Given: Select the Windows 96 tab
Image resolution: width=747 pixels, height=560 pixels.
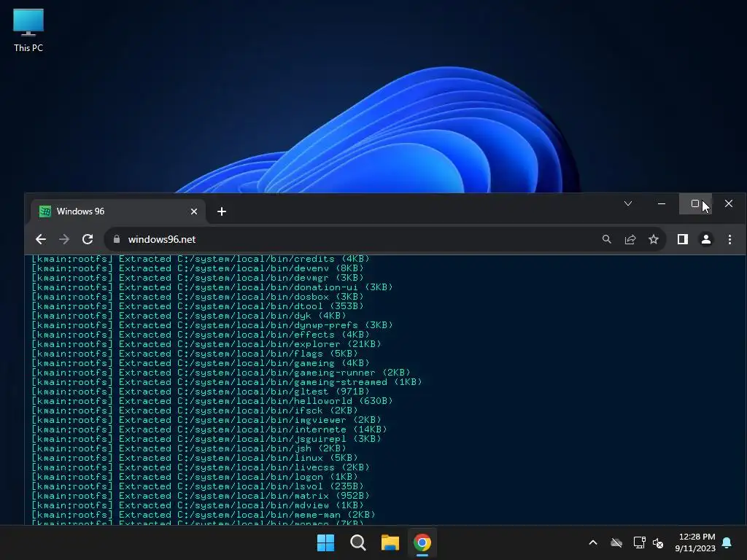Looking at the screenshot, I should click(118, 211).
